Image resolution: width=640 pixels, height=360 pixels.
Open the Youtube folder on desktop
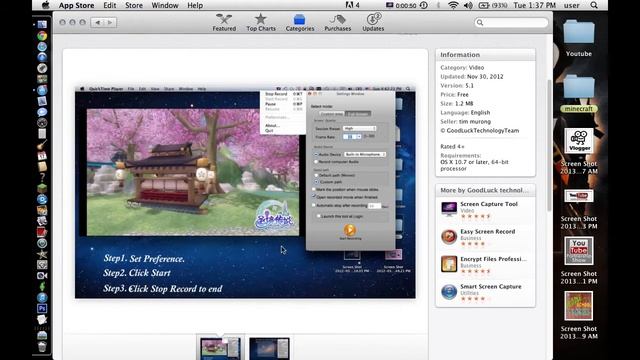pos(579,38)
